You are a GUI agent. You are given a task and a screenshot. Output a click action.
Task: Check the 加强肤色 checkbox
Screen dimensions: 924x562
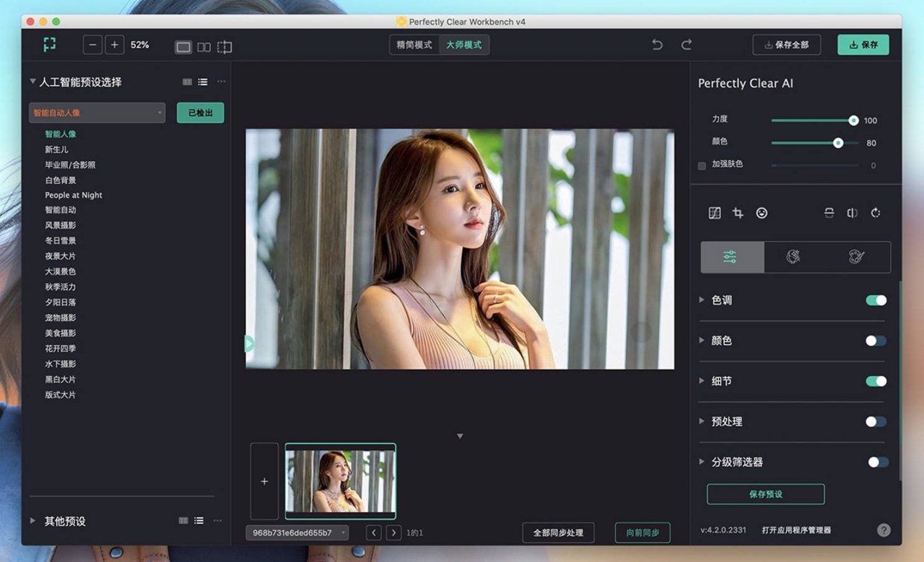pos(702,165)
